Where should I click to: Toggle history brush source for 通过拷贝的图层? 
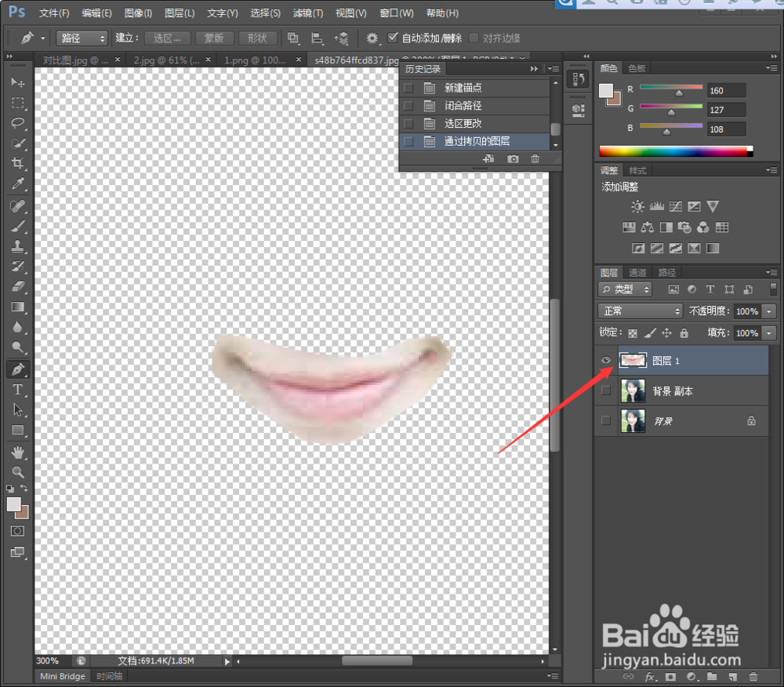(x=408, y=141)
